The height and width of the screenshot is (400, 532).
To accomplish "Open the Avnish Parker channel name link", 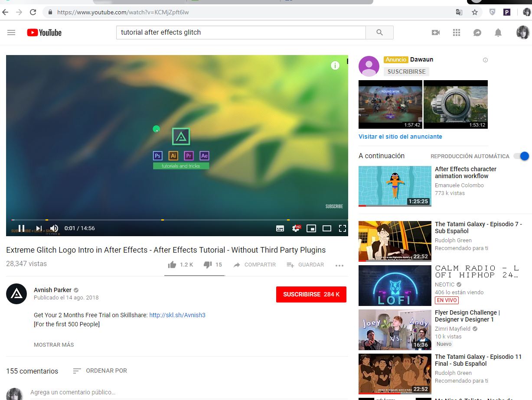I will pos(52,290).
